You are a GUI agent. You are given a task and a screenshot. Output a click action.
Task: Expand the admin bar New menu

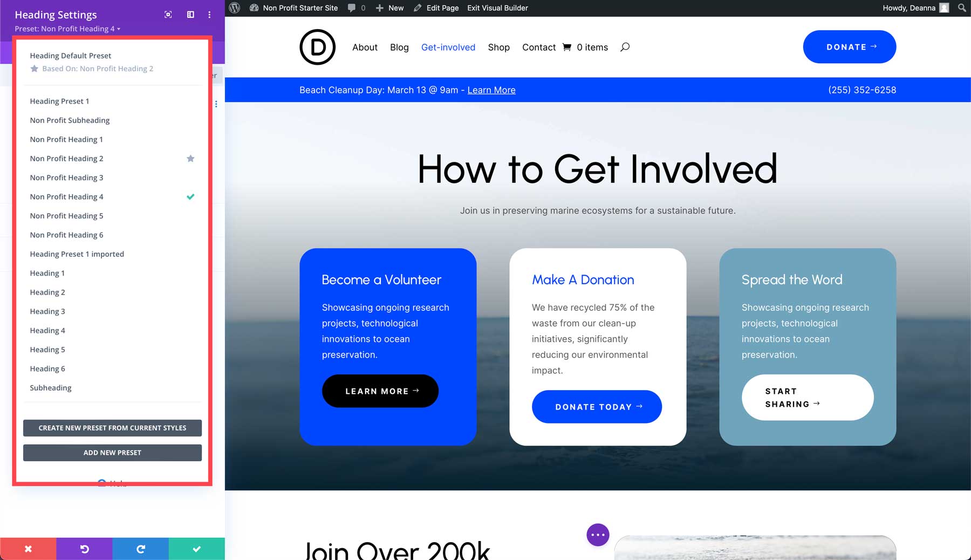[x=389, y=8]
